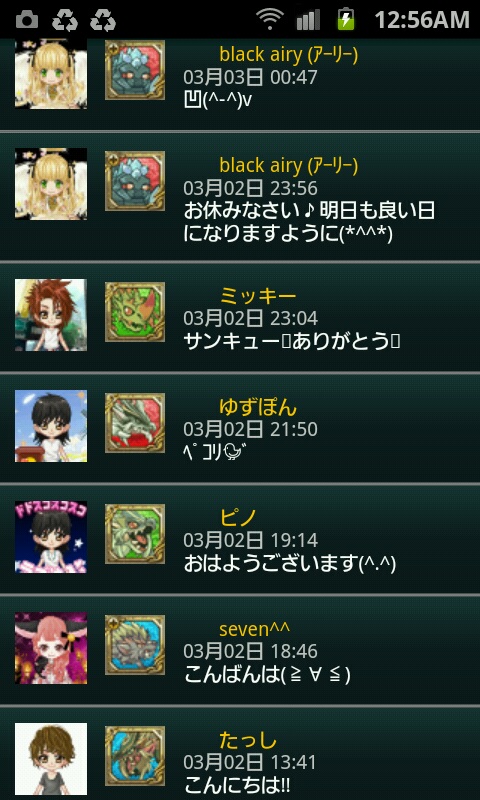Open the お休みなさい message from black airy

click(x=309, y=222)
